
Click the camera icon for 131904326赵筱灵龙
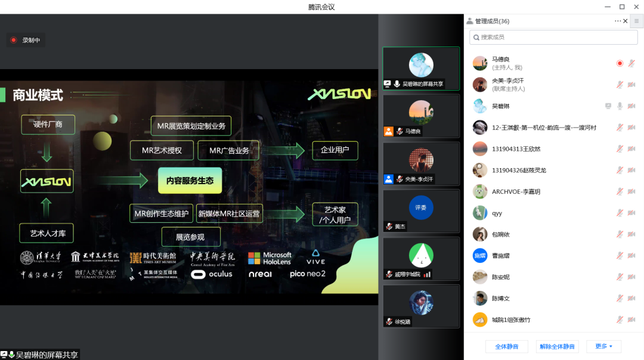(631, 170)
